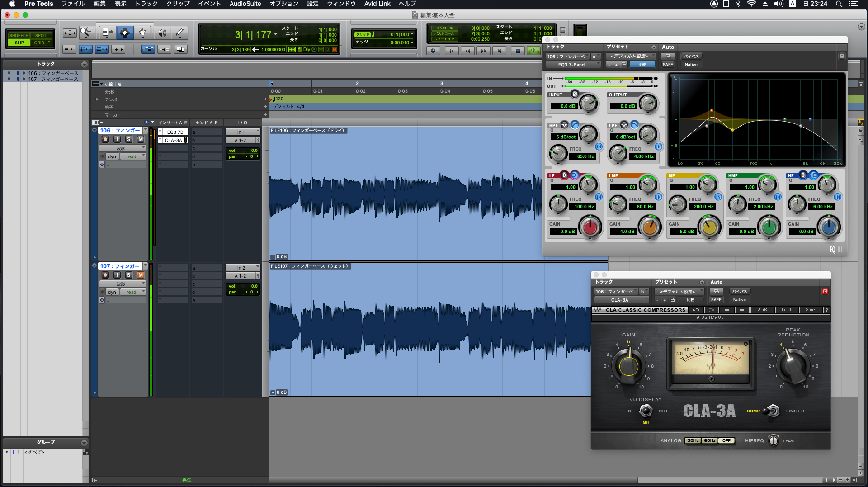Open the ウィンドウ menu
The width and height of the screenshot is (868, 487).
coord(341,4)
